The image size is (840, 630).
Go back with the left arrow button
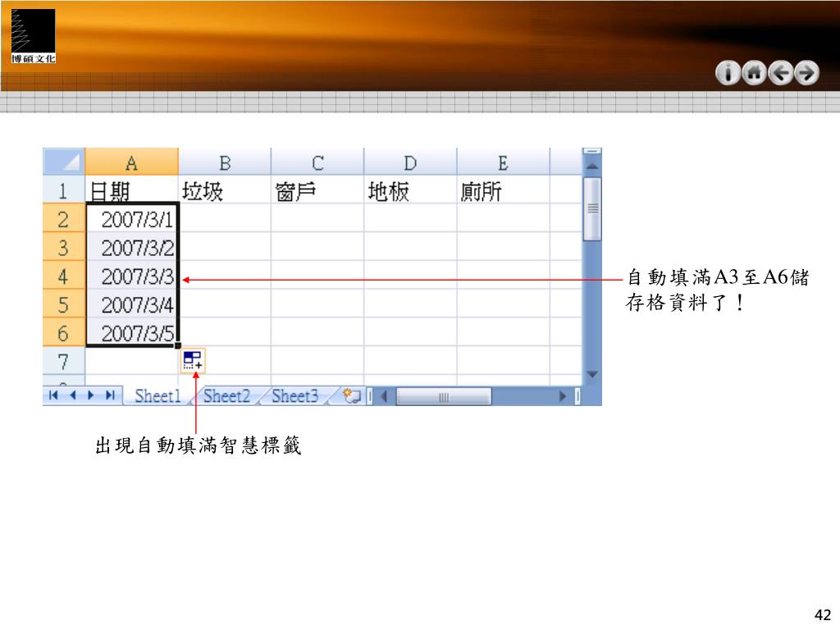click(x=781, y=73)
